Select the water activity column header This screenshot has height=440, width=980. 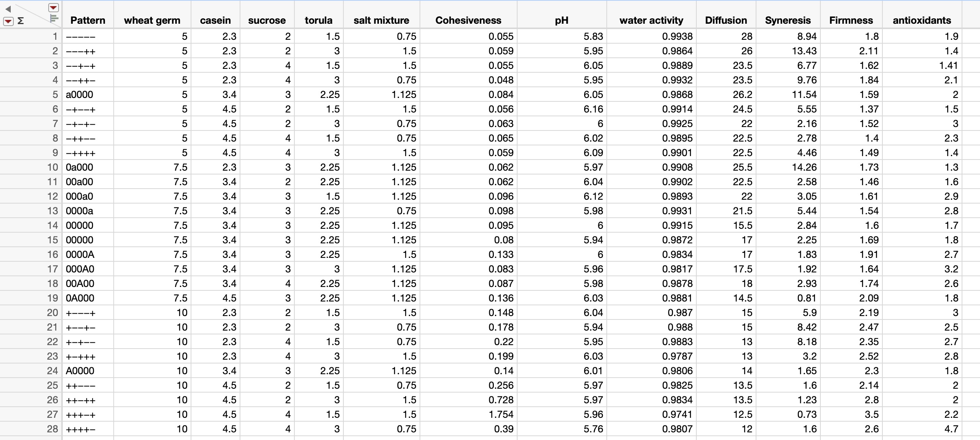[x=651, y=20]
